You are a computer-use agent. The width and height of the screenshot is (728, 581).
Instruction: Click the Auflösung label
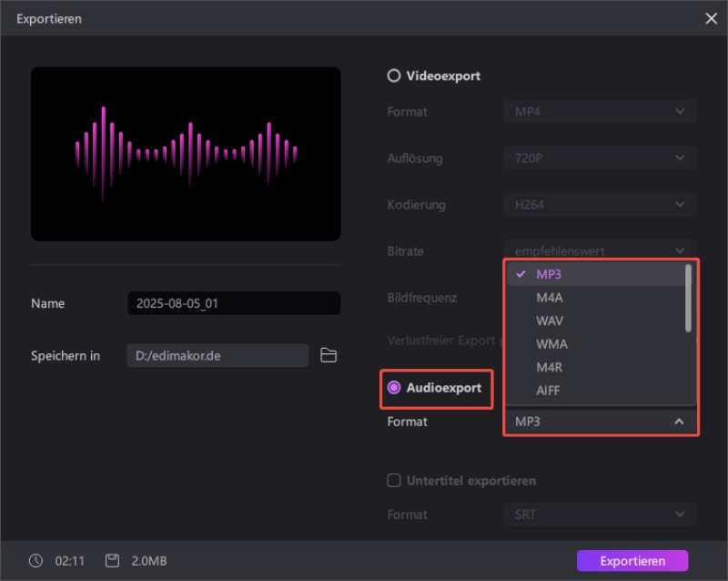[x=415, y=158]
